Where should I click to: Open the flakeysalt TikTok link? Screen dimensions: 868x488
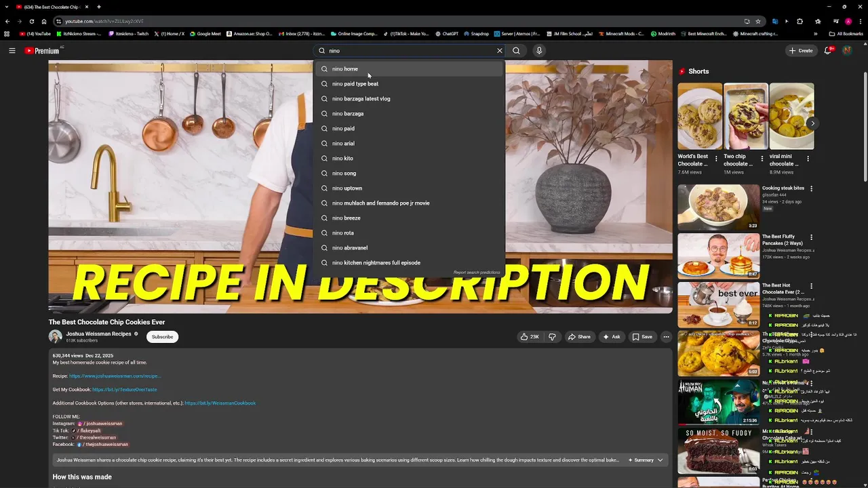[x=87, y=430]
